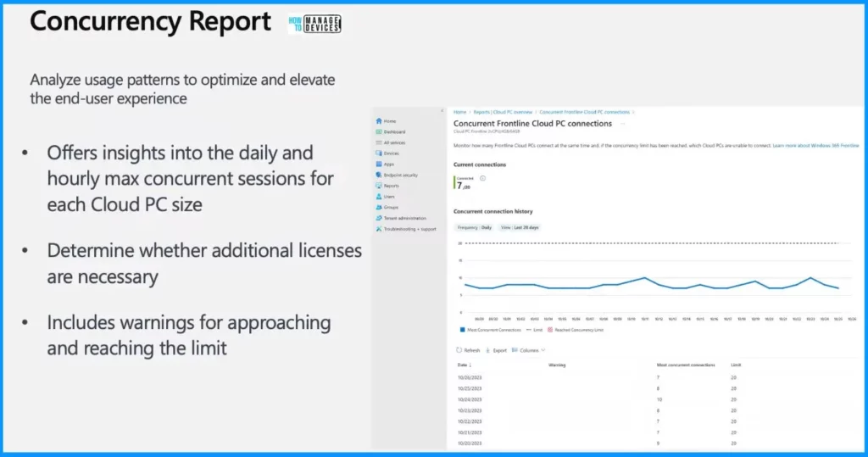Click the Most concurrent connections column header

(x=686, y=365)
